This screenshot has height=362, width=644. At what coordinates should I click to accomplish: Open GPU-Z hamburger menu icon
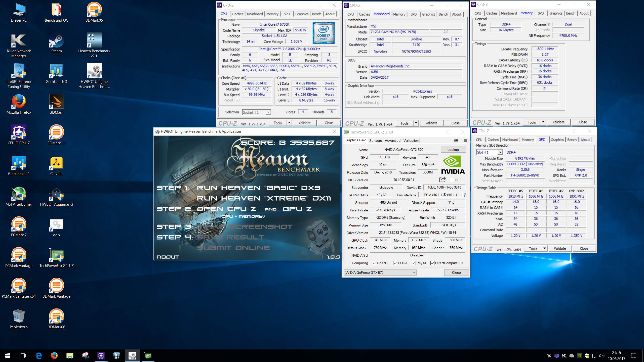(465, 140)
